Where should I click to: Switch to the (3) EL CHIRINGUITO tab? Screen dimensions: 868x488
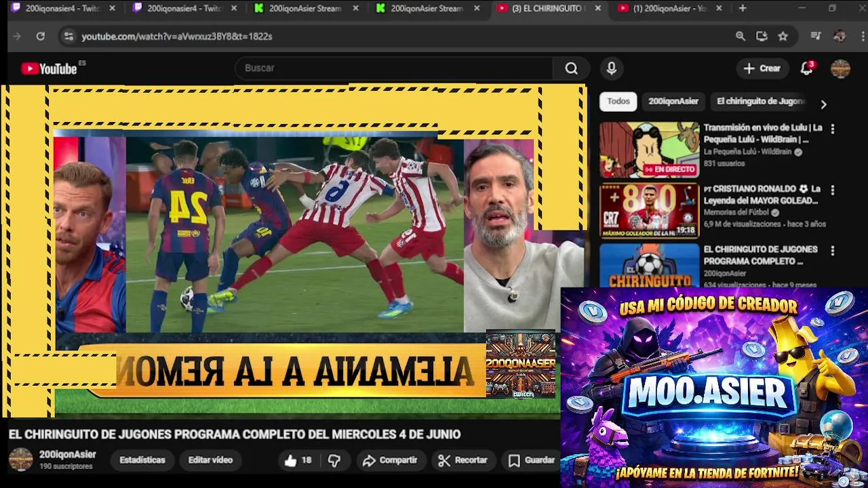546,8
